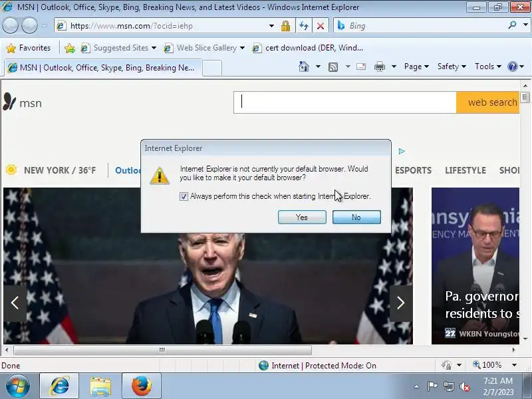Open the Pa. governor news thumbnail
Screen dimensions: 532x399
click(475, 266)
